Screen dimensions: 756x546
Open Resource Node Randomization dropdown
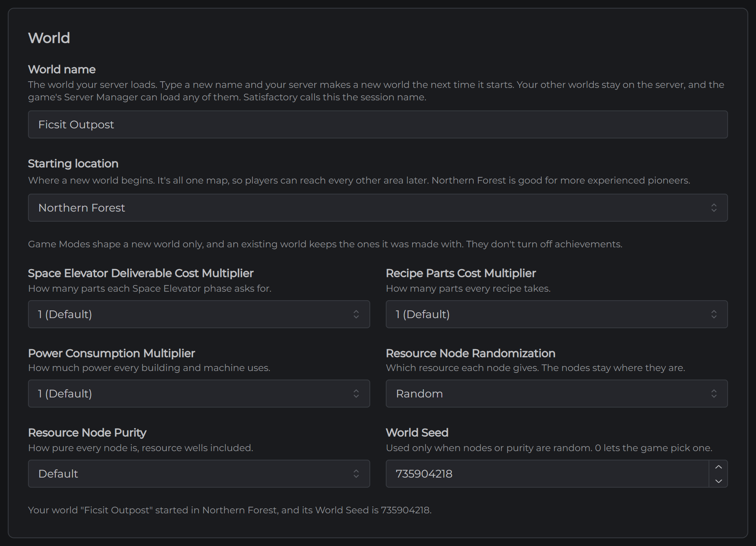point(556,394)
